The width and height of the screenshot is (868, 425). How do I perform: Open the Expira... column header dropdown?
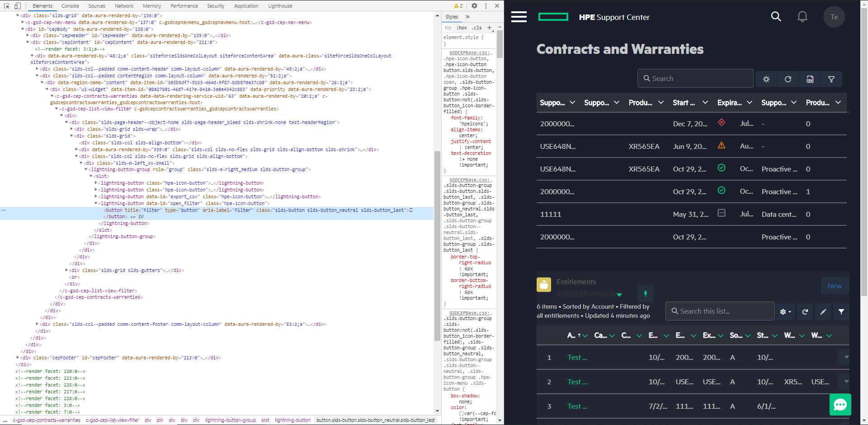pyautogui.click(x=749, y=103)
